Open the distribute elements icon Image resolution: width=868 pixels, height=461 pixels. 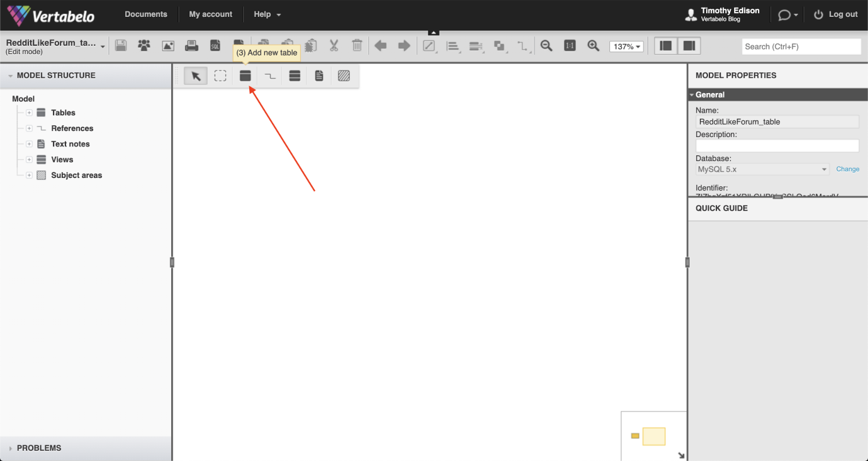tap(476, 46)
